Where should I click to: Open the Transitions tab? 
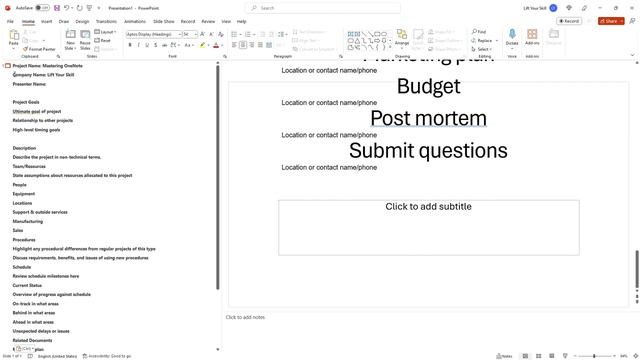(x=106, y=21)
